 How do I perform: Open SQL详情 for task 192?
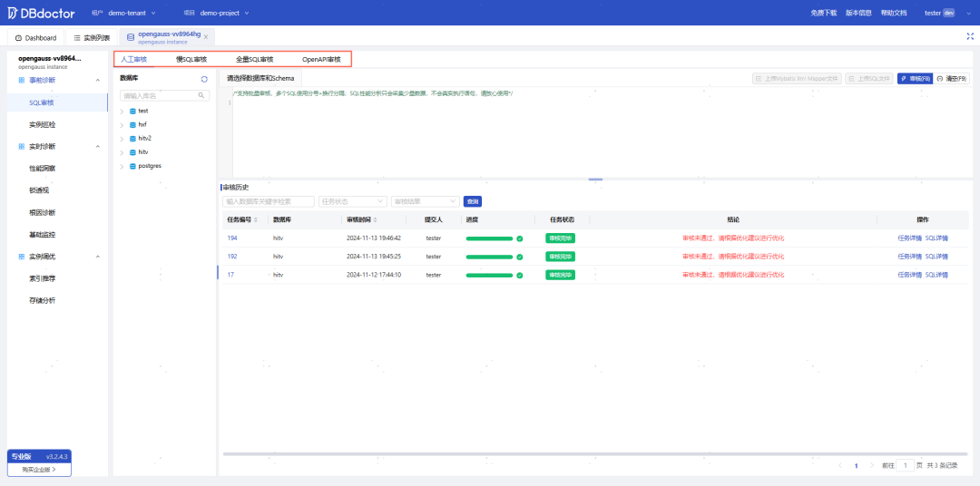tap(936, 256)
